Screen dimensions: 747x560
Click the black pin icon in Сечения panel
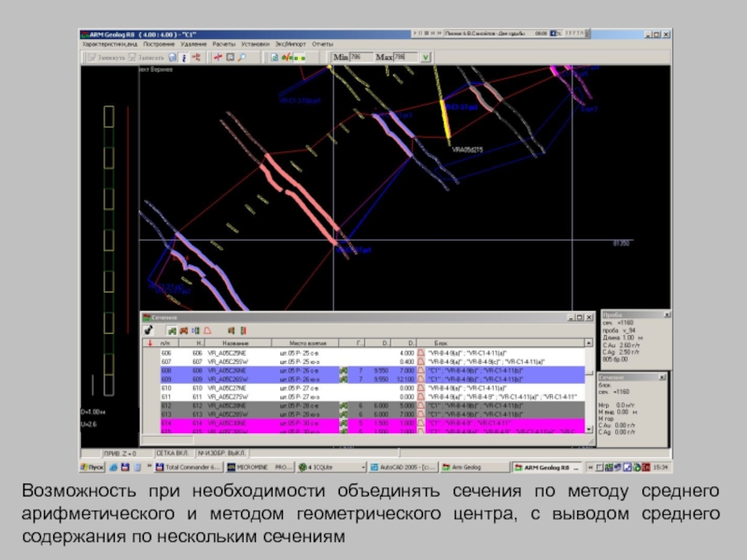tap(148, 330)
